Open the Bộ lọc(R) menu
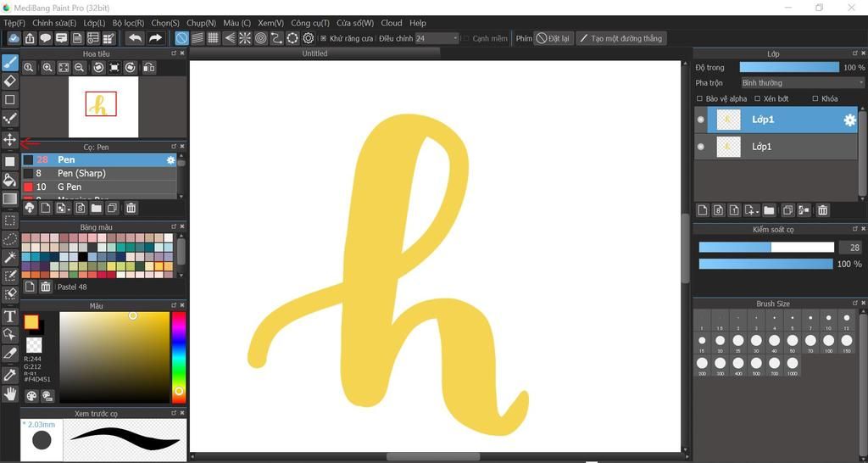This screenshot has width=868, height=463. [128, 23]
